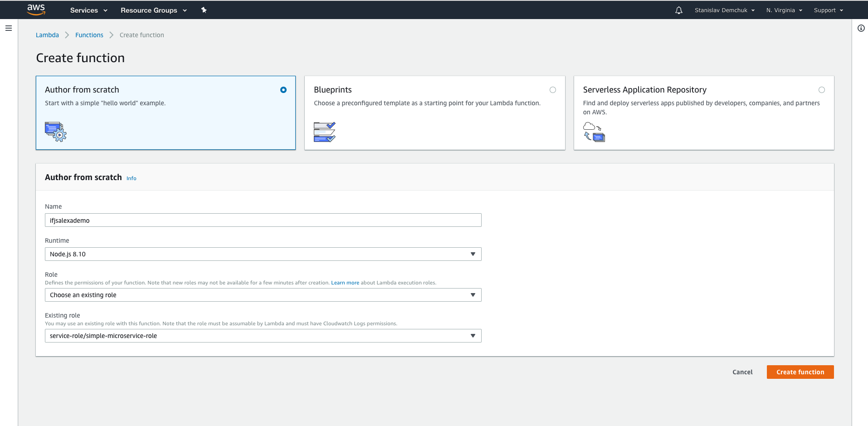868x426 pixels.
Task: Open the Existing role dropdown
Action: pos(263,336)
